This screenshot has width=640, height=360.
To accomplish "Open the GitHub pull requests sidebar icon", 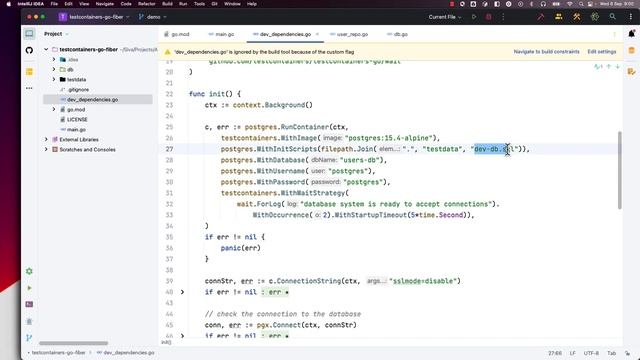I will pyautogui.click(x=29, y=51).
